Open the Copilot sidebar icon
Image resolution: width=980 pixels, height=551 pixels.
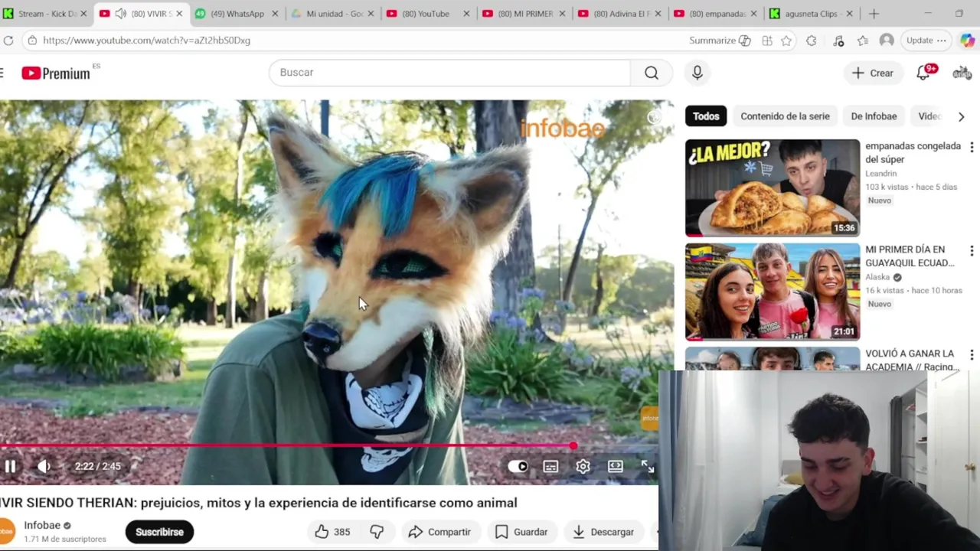968,41
